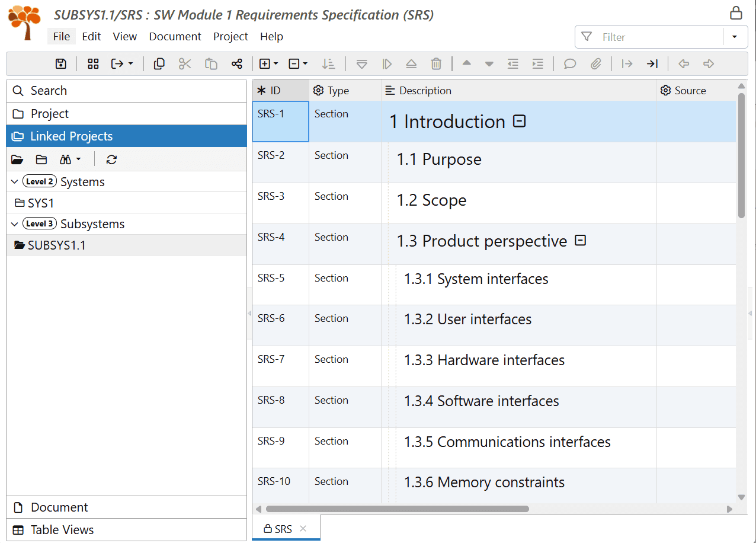Click the Insert (plus box) icon
Screen dimensions: 756x543
click(265, 64)
